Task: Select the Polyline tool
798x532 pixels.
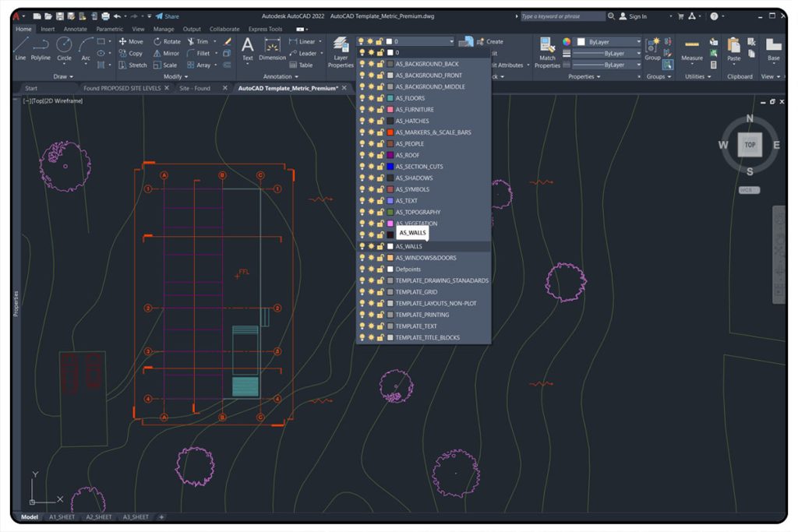Action: 41,49
